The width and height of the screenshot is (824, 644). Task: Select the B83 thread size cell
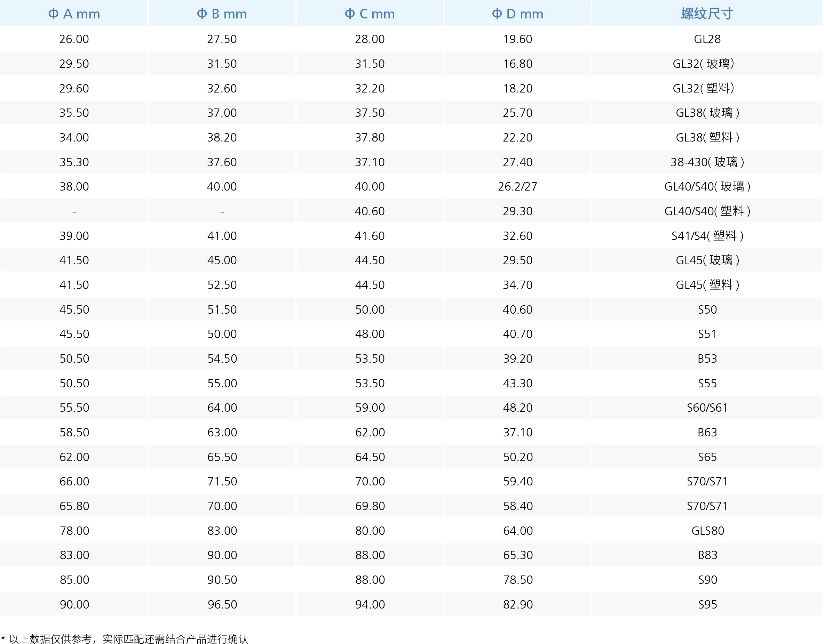[x=707, y=555]
